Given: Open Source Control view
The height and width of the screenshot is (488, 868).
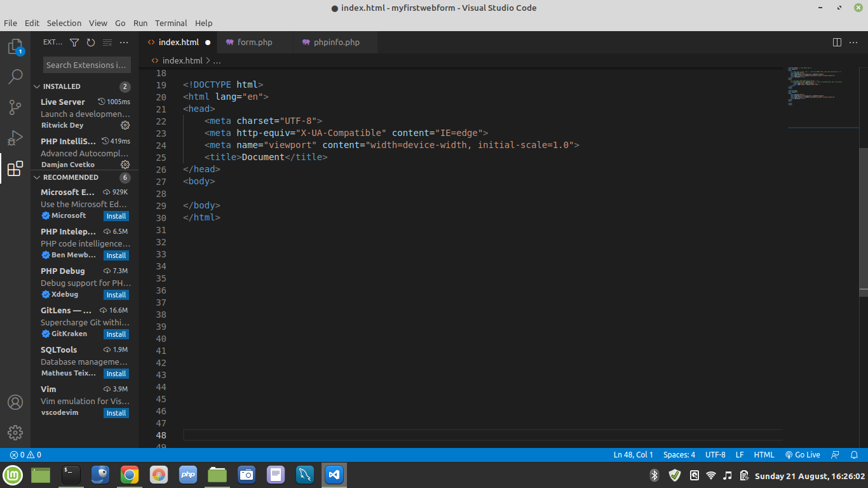Looking at the screenshot, I should (15, 107).
